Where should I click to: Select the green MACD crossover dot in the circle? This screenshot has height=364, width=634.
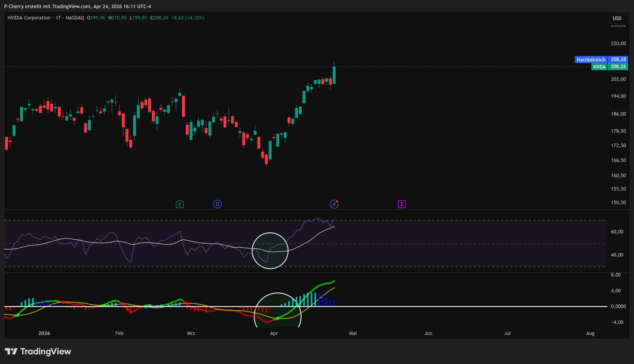(278, 318)
